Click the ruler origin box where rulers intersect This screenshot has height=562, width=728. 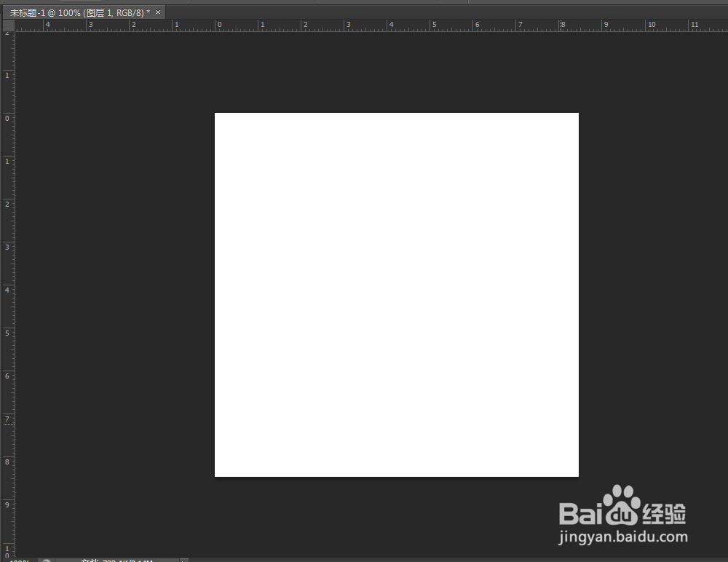coord(7,24)
